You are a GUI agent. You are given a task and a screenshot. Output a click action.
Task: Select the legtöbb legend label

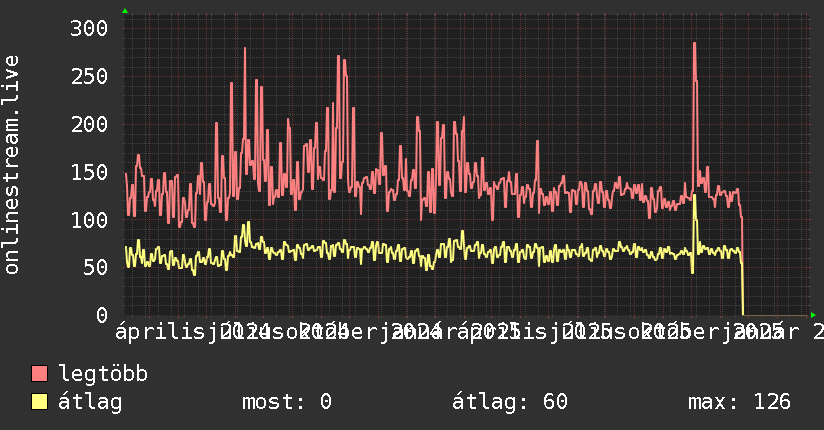point(103,373)
